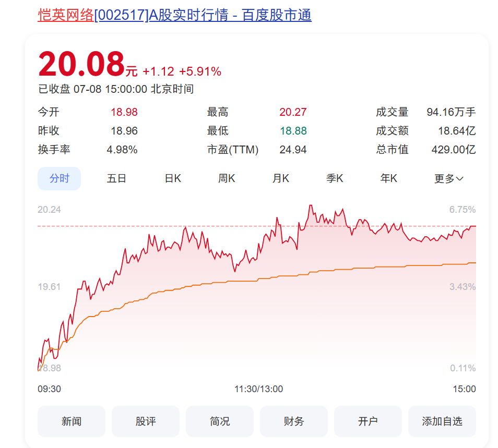Select the 分时 chart tab

[59, 178]
